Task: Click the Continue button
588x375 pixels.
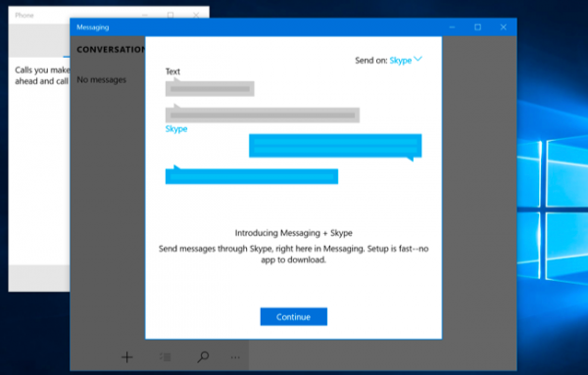Action: pyautogui.click(x=294, y=316)
